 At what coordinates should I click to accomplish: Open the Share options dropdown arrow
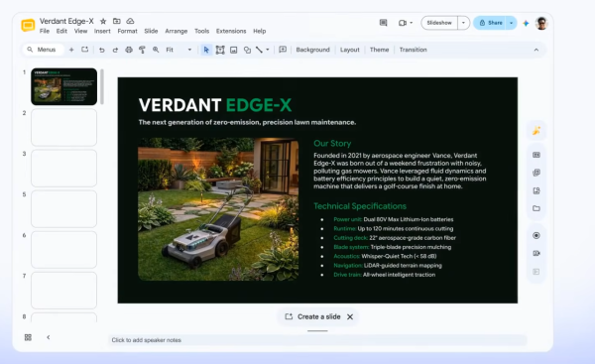click(x=511, y=23)
